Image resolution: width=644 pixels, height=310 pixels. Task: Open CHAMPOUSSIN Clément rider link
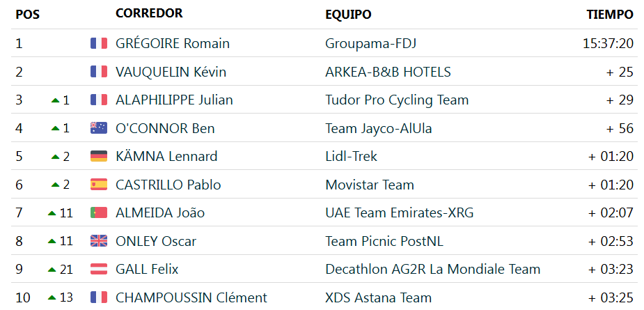coord(191,297)
